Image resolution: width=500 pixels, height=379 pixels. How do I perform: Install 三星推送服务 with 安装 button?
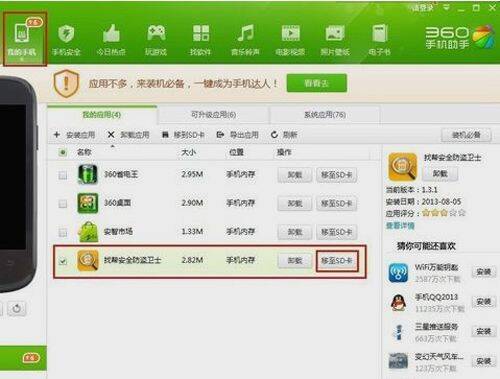click(483, 331)
